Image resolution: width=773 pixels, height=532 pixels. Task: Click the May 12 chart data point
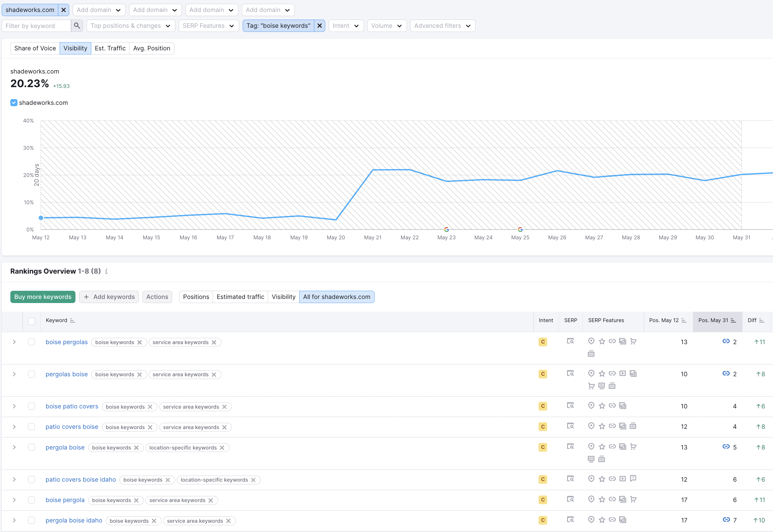41,218
